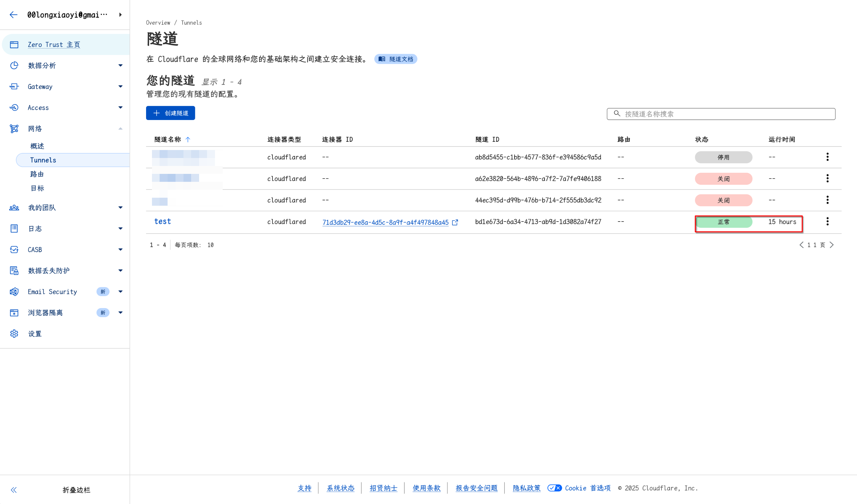Viewport: 857px width, 504px height.
Task: Go to the next page chevron
Action: 831,245
